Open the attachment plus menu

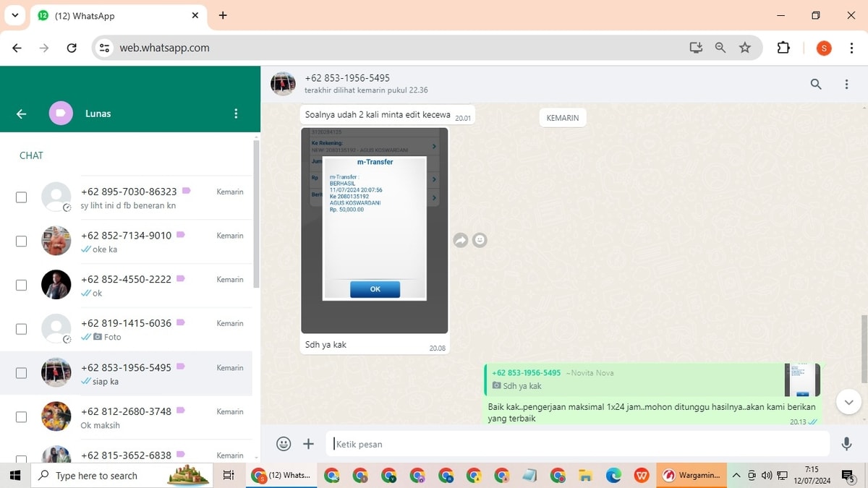click(308, 444)
